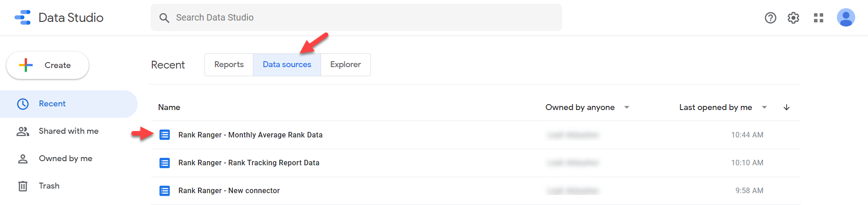This screenshot has height=205, width=868.
Task: Click the Monthly Average Rank Data source icon
Action: click(x=165, y=135)
